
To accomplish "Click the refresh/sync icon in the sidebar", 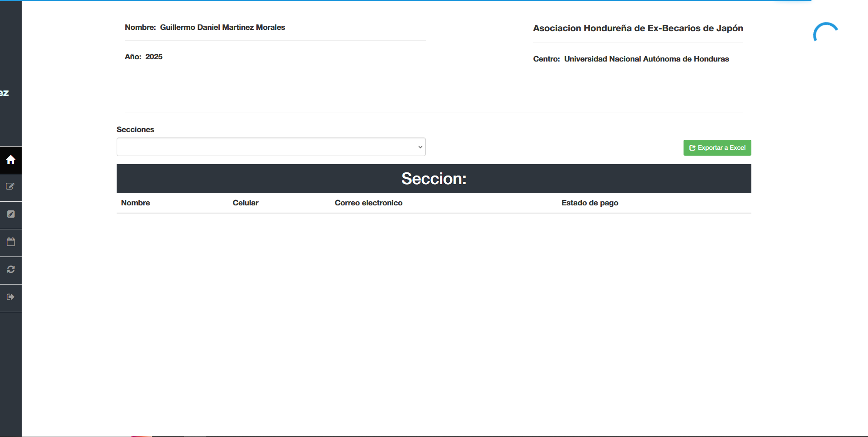I will 10,270.
